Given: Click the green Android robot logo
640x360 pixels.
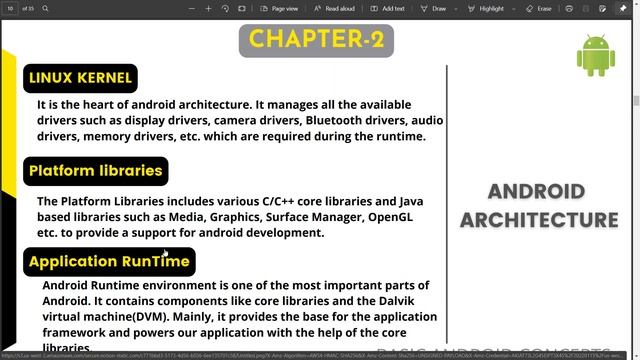Looking at the screenshot, I should click(x=596, y=56).
